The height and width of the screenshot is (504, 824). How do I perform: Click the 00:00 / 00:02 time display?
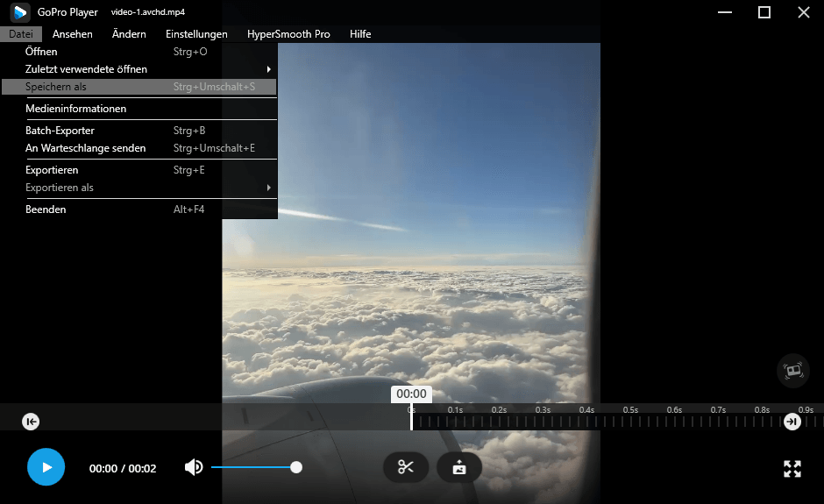(123, 468)
